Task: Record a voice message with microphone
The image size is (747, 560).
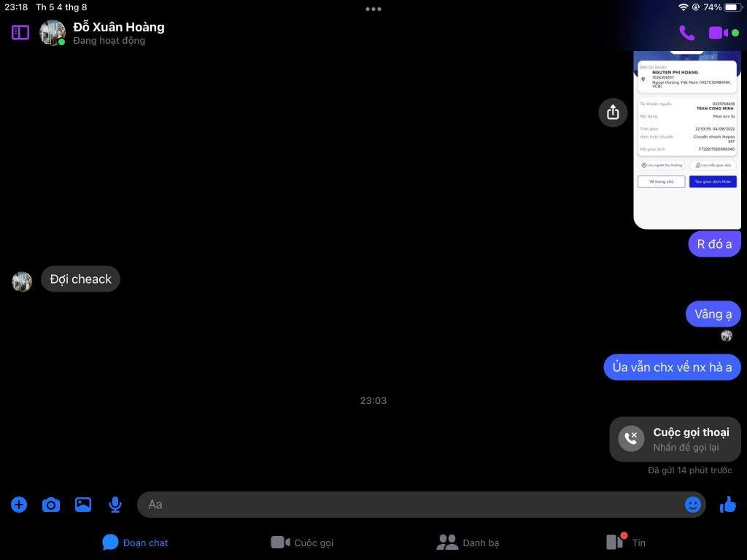Action: pos(115,505)
